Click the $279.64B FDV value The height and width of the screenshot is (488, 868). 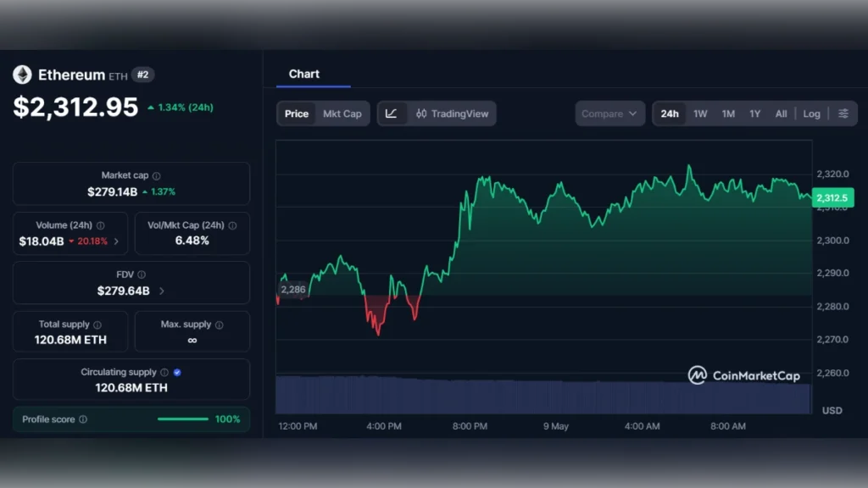[x=124, y=291]
